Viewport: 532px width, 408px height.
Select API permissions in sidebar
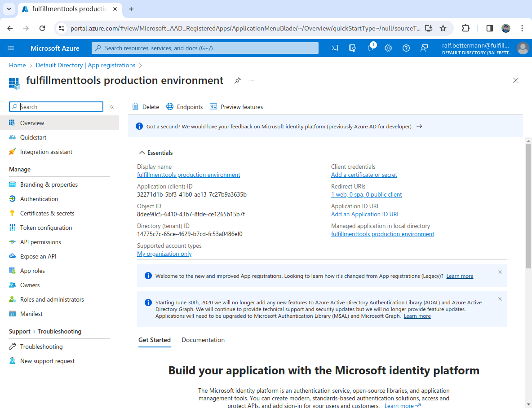pyautogui.click(x=40, y=242)
